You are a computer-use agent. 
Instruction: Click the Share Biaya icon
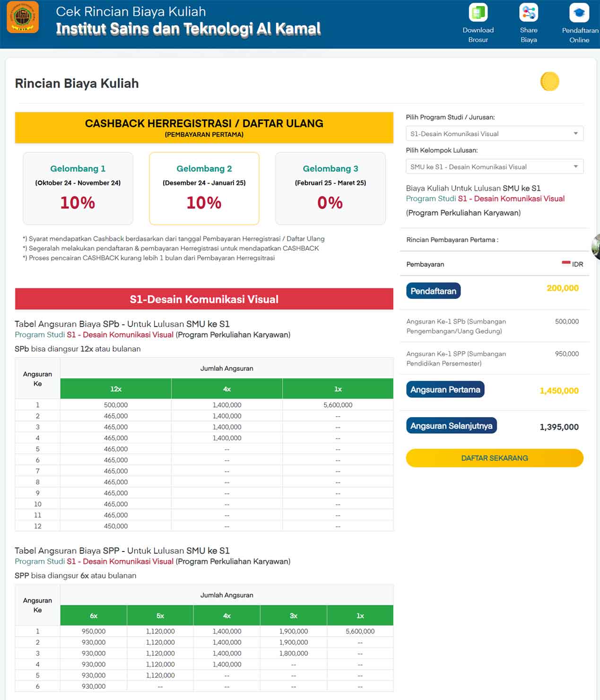click(529, 13)
